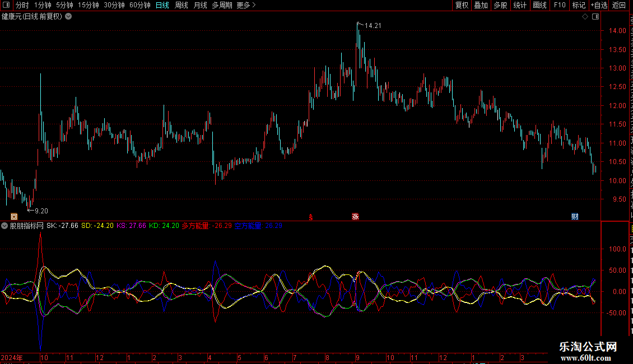Click the 叠加 overlay button
Screen dimensions: 633x364
(481, 5)
